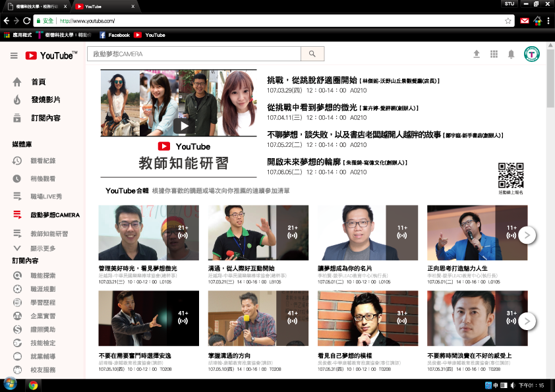Click the 證照獎助 channel icon
The image size is (555, 392).
[x=17, y=329]
